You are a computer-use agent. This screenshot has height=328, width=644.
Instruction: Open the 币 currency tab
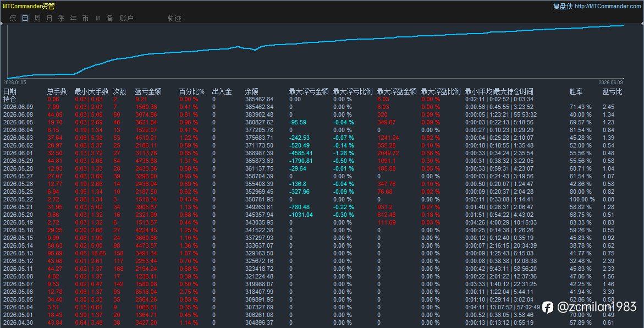[x=85, y=18]
